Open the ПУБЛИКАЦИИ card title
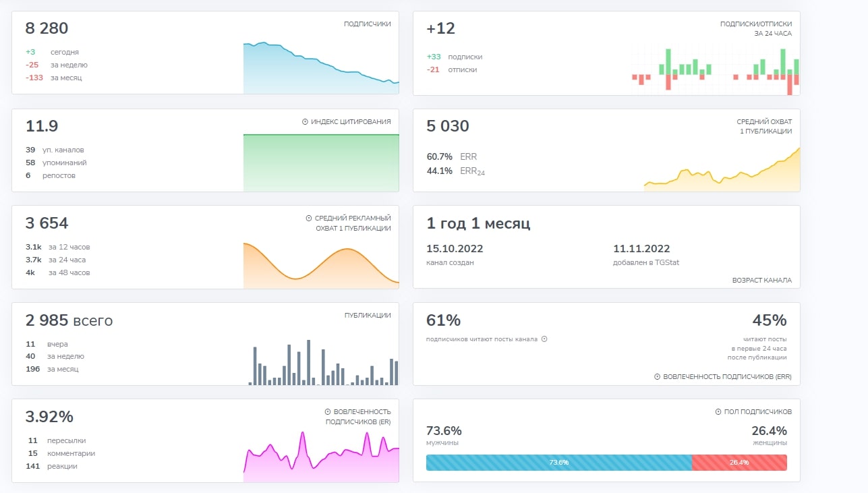868x493 pixels. [x=368, y=315]
